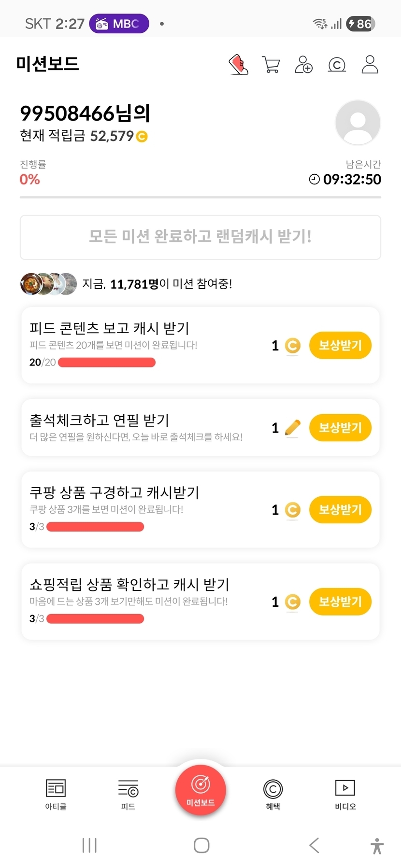401x868 pixels.
Task: Open the profile person icon in header
Action: tap(370, 64)
